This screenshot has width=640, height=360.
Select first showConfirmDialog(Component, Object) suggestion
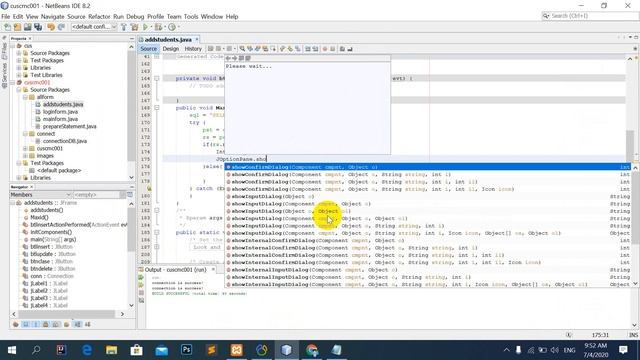[428, 167]
